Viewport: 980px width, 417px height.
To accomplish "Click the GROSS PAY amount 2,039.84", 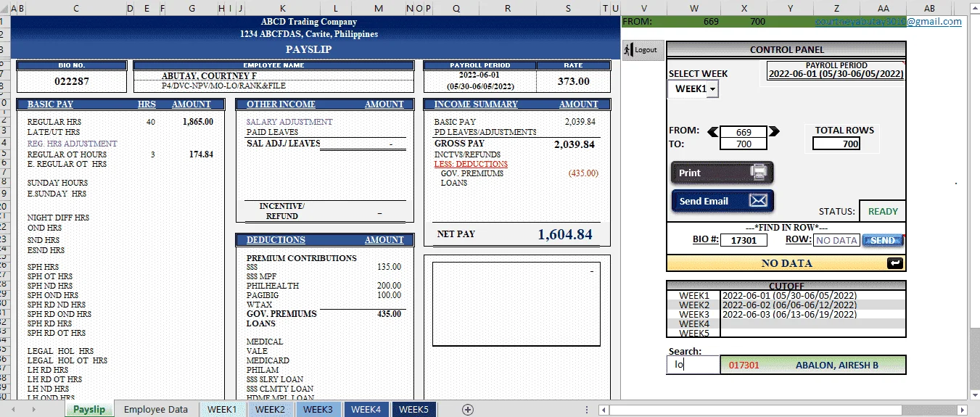I will pyautogui.click(x=575, y=144).
